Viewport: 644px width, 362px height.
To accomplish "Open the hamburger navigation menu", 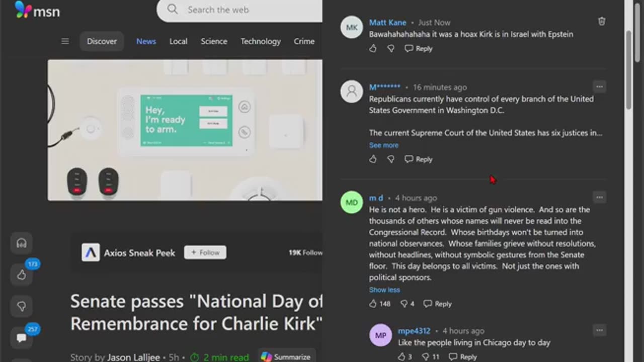I will click(x=65, y=41).
